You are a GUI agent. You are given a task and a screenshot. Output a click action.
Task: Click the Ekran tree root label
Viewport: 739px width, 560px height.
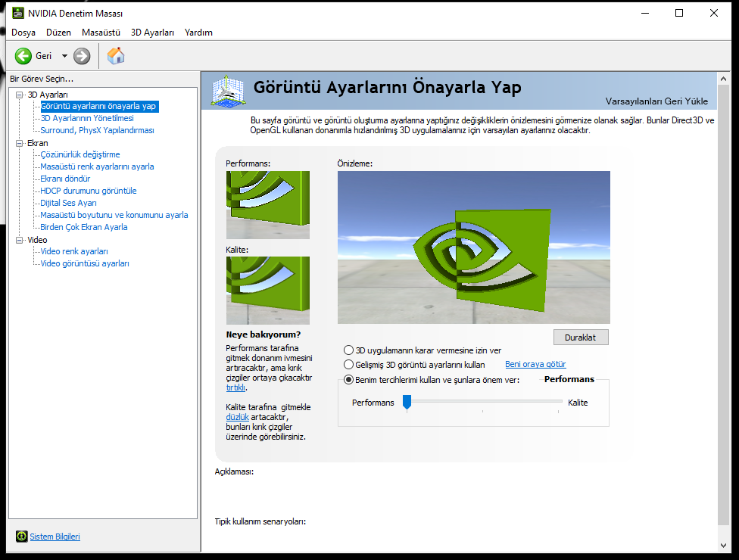point(38,143)
